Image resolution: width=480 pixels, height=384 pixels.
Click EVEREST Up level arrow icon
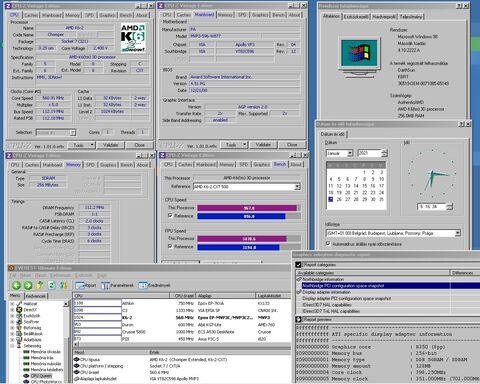[x=40, y=285]
